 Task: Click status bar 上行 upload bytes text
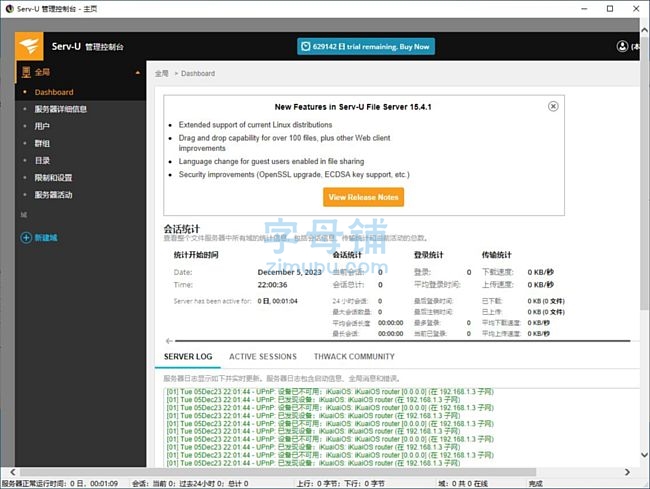tap(340, 484)
